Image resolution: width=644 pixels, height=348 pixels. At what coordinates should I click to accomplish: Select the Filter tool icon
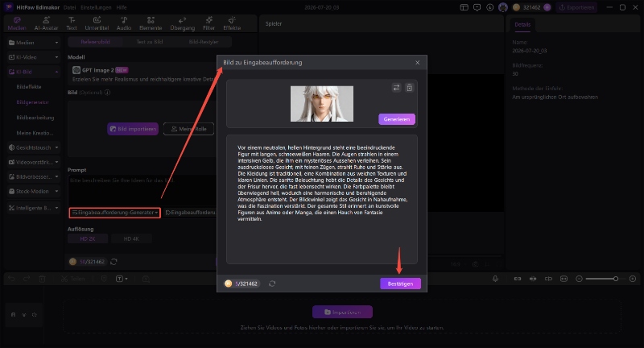point(208,23)
